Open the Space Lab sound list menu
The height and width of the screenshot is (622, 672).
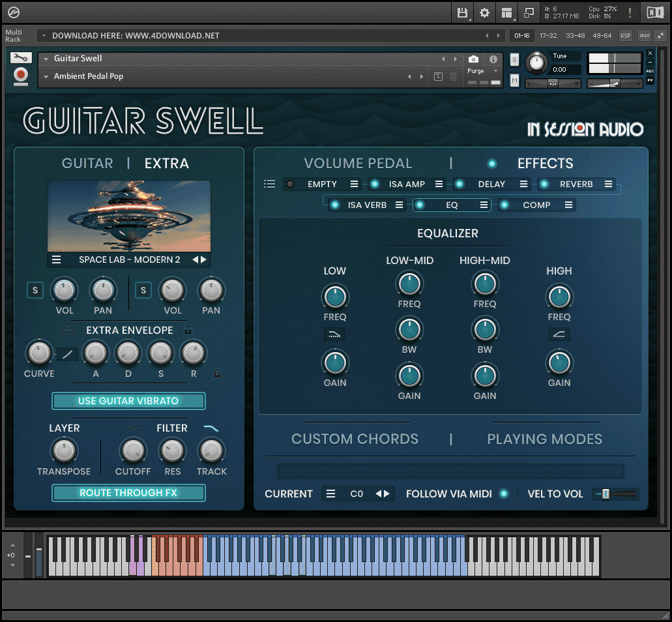click(56, 259)
